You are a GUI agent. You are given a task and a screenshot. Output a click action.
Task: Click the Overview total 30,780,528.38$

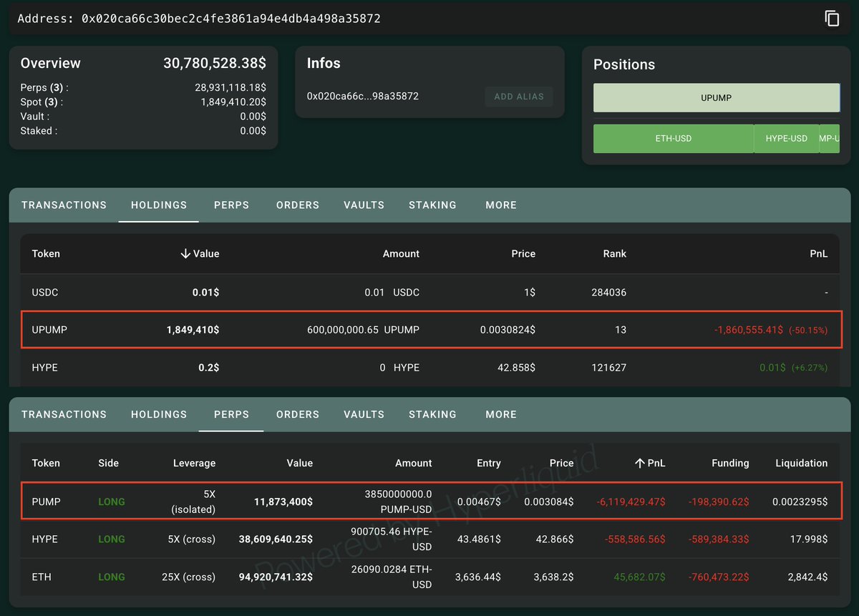[x=215, y=63]
